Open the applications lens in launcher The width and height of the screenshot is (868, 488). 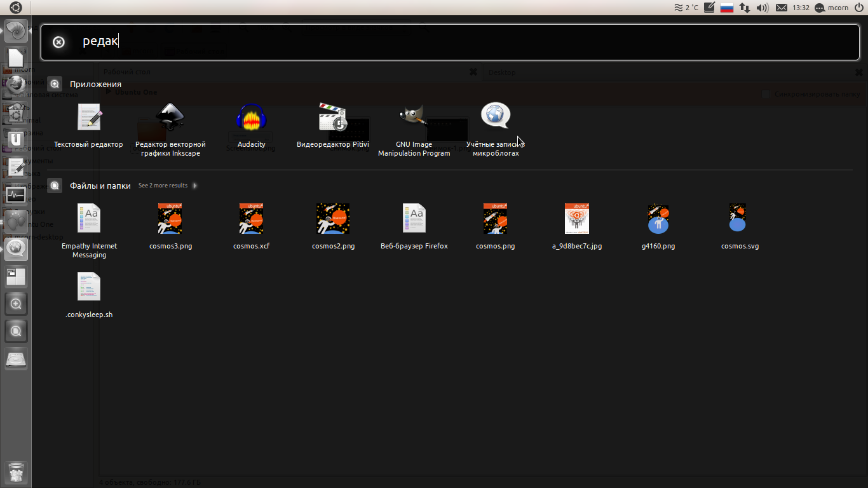click(x=16, y=304)
